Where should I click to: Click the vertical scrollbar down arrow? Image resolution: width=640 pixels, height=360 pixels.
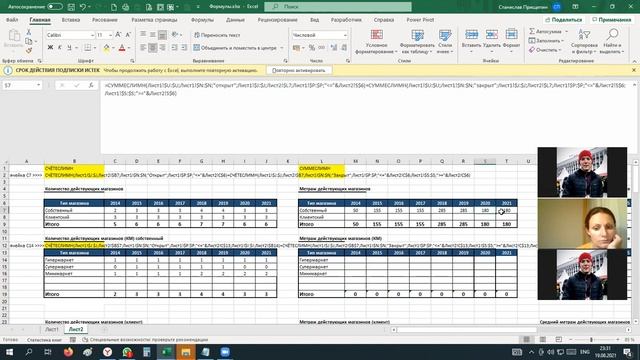click(636, 322)
